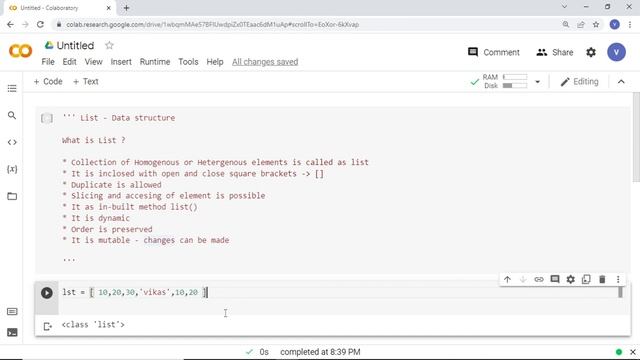Open the Find and replace search icon
The image size is (640, 360).
click(12, 116)
